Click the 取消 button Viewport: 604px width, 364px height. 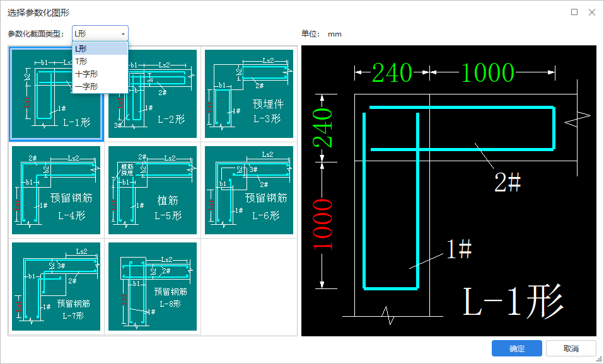(571, 349)
